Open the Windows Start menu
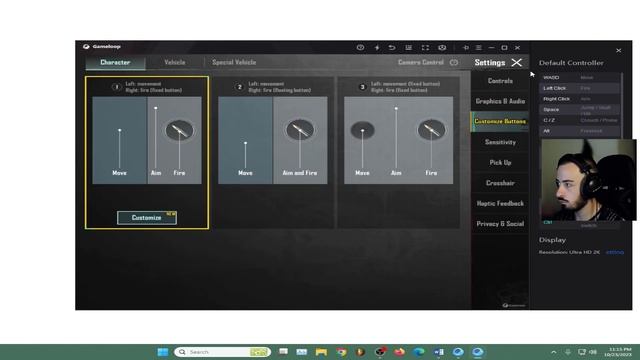This screenshot has height=360, width=640. 162,352
